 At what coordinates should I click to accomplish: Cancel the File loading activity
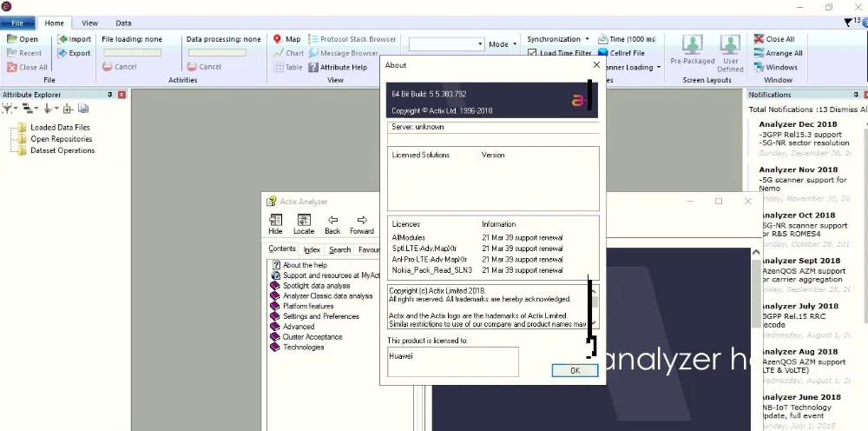point(120,67)
